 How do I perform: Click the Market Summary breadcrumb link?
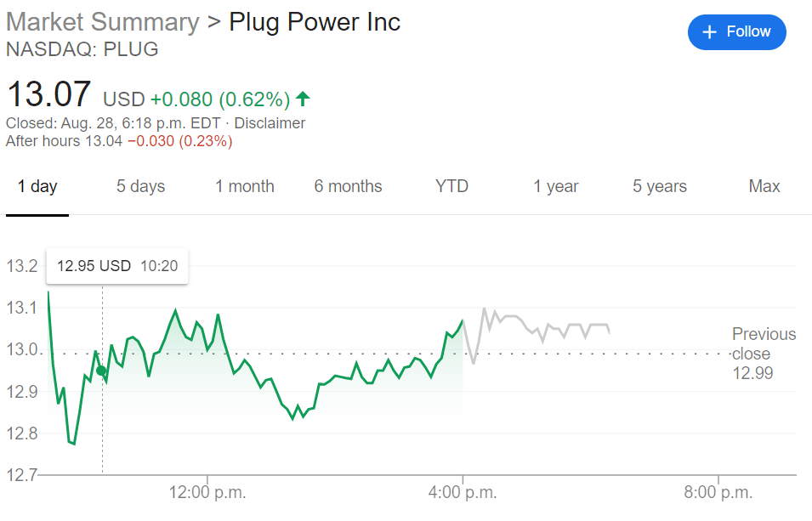coord(102,22)
